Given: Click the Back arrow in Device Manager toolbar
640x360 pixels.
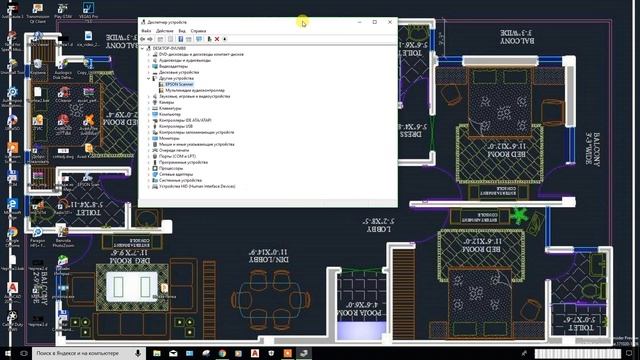Looking at the screenshot, I should coord(142,39).
